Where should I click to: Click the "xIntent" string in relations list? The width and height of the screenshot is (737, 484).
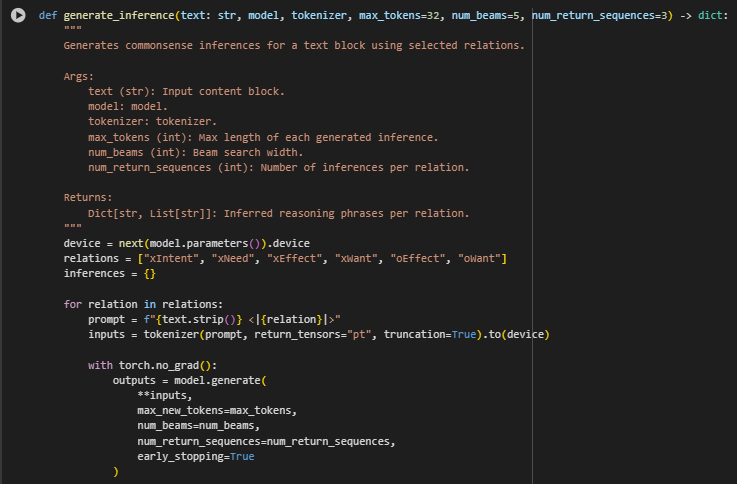point(171,258)
